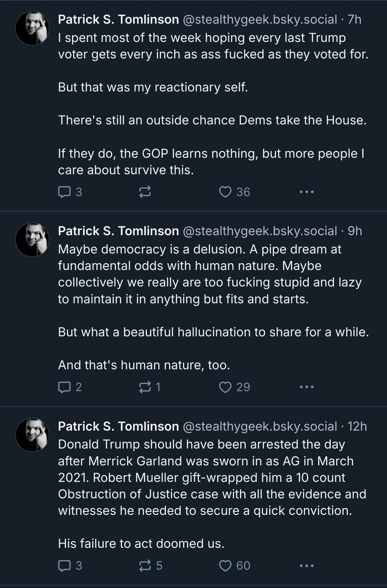Open the avatar on the 9h post
This screenshot has width=387, height=588.
coord(32,240)
